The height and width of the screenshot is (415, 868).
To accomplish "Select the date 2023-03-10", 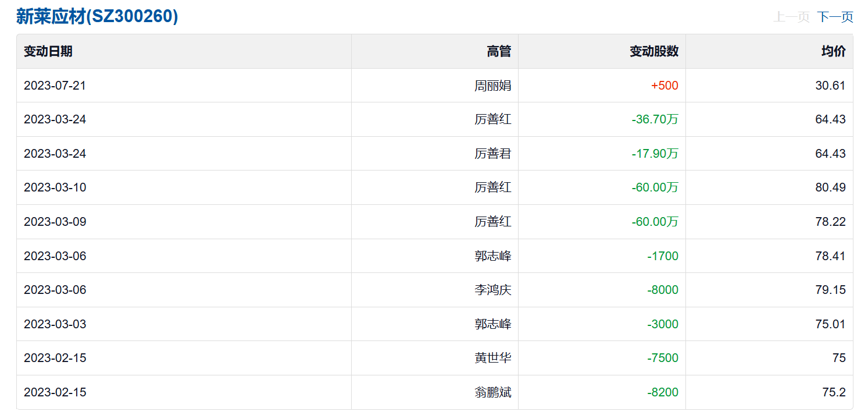I will tap(55, 187).
